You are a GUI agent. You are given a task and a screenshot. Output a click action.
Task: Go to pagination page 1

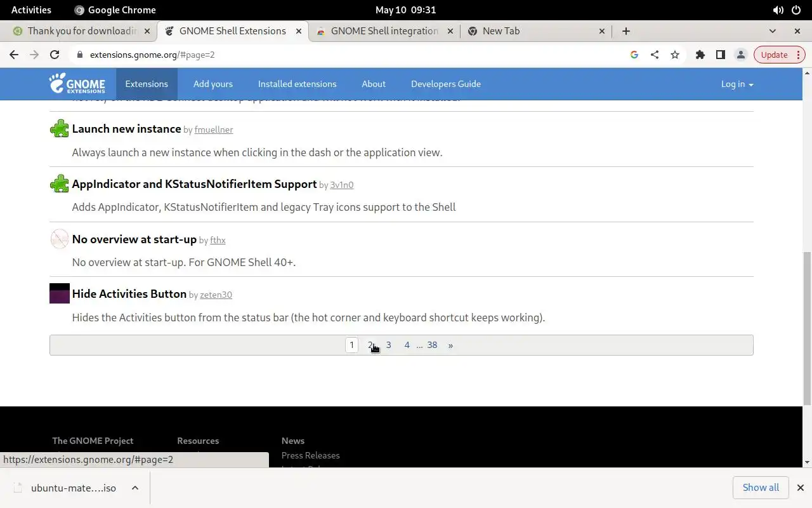pos(351,345)
